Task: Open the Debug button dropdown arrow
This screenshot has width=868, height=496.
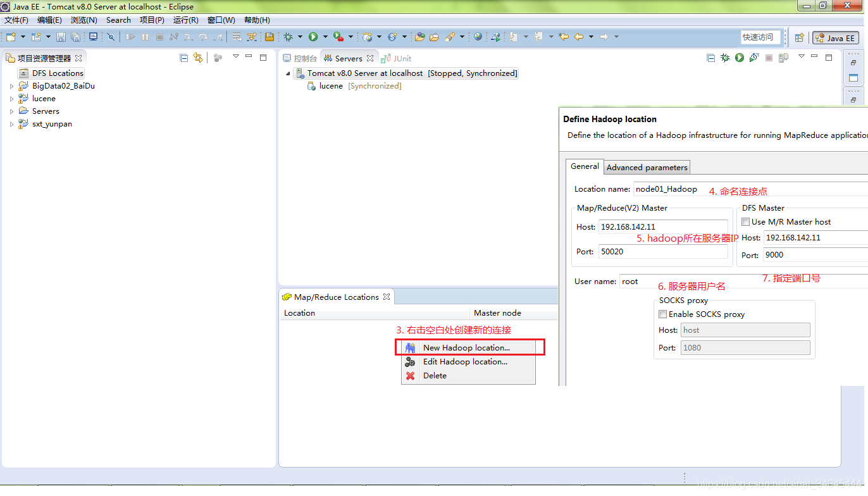Action: point(300,37)
